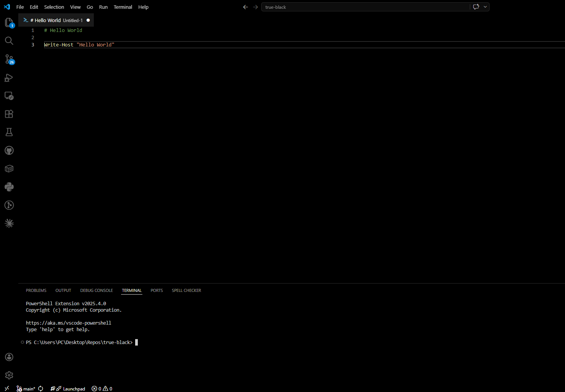
Task: Open Launchpad from status bar
Action: 74,389
